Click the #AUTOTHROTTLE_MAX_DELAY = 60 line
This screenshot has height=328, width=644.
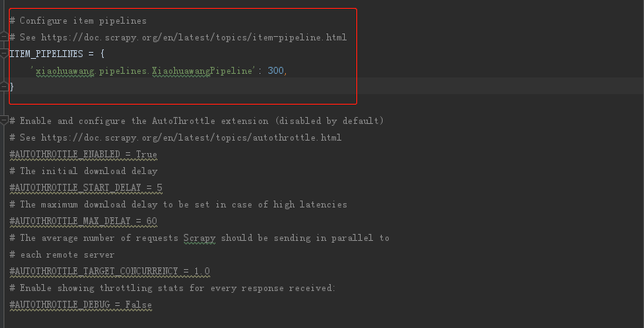(84, 222)
